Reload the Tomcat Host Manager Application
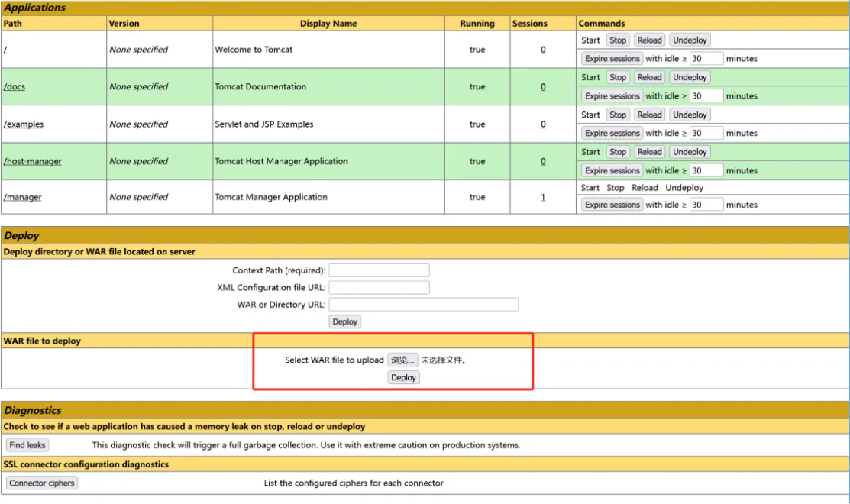Image resolution: width=850 pixels, height=504 pixels. click(x=649, y=152)
